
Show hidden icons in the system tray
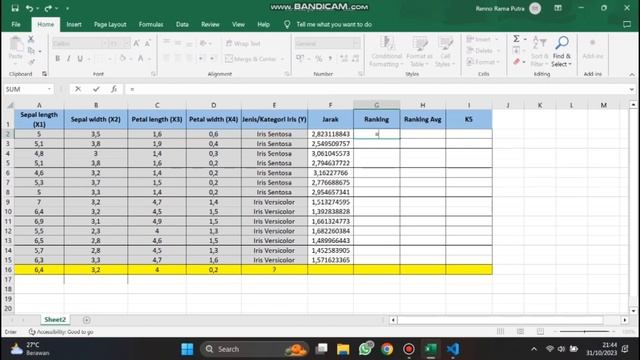pos(534,349)
